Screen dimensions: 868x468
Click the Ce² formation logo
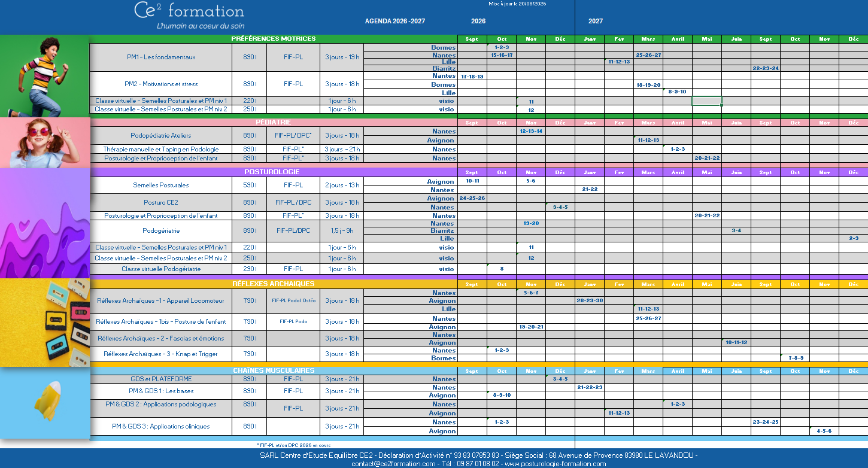tap(189, 16)
